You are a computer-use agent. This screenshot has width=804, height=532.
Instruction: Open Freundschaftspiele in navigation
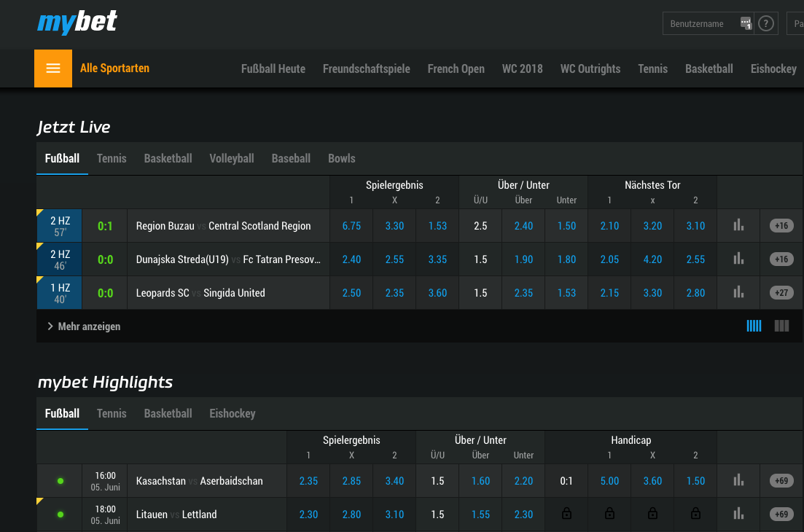tap(367, 69)
